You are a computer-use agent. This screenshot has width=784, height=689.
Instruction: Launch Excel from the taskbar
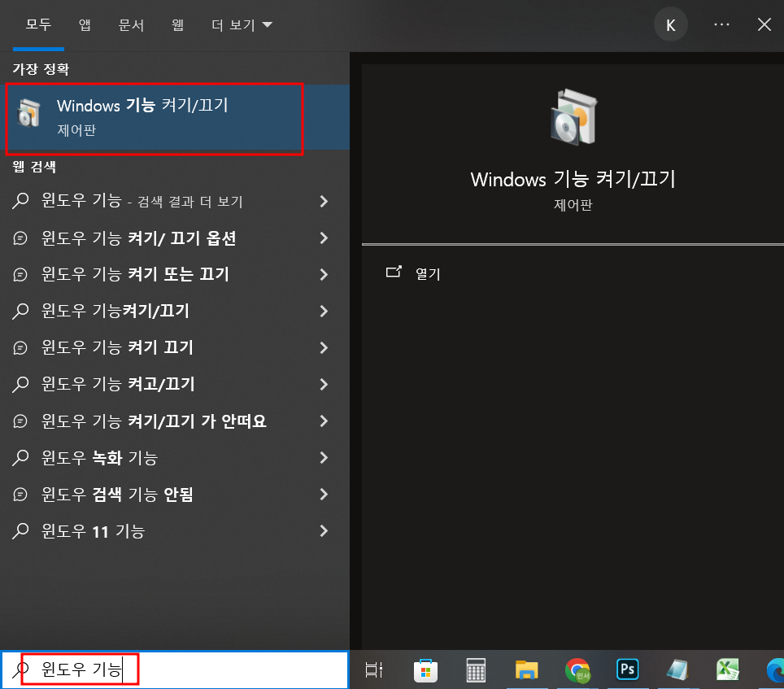pos(728,669)
